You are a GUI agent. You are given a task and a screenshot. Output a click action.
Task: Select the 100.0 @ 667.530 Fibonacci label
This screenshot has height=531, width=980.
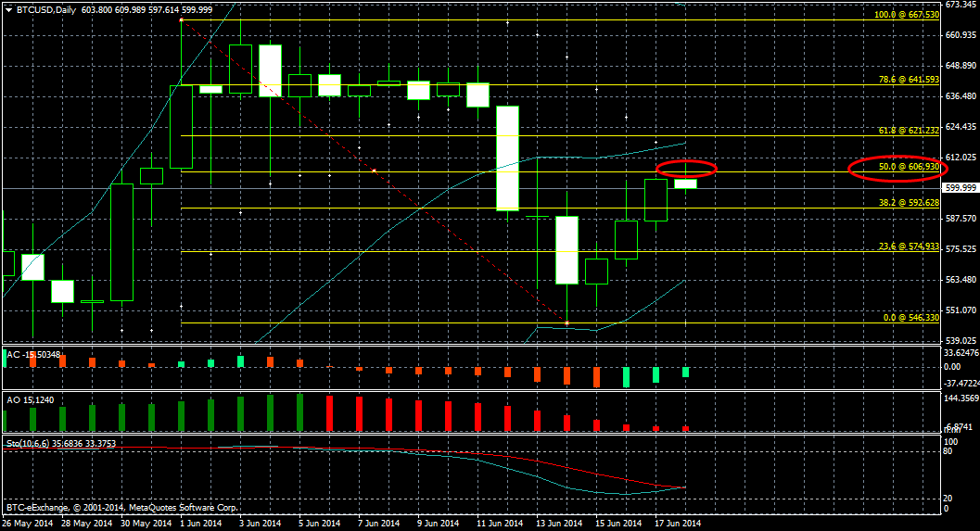pos(908,15)
